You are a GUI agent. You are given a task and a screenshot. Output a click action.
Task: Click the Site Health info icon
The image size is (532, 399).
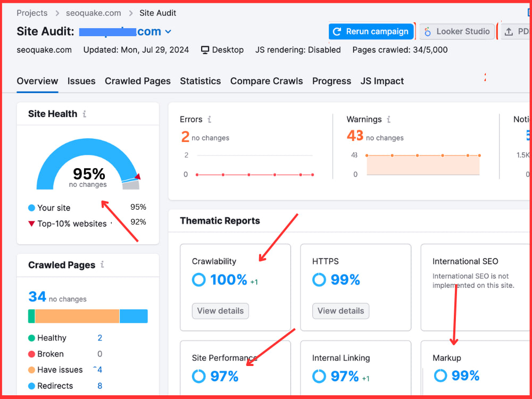point(85,114)
